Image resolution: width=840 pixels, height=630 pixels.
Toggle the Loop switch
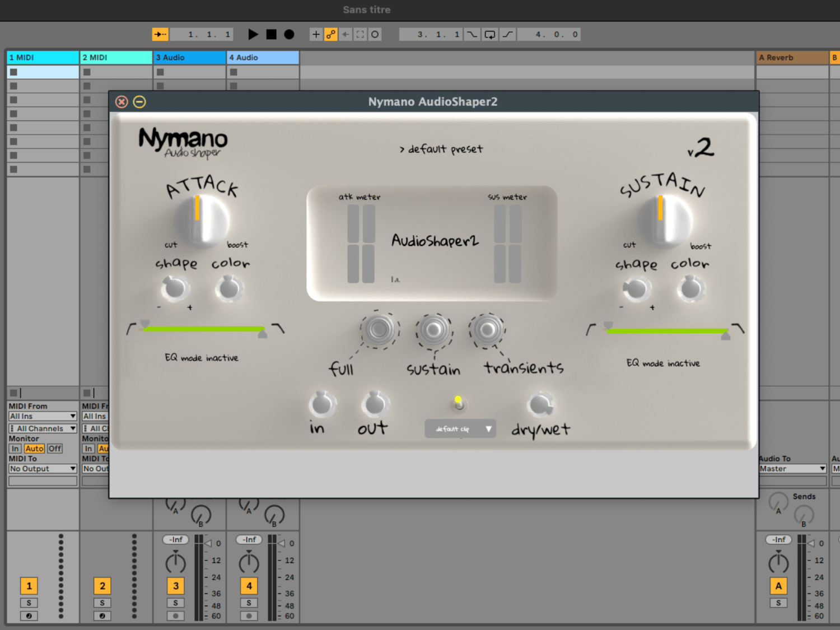pos(489,34)
